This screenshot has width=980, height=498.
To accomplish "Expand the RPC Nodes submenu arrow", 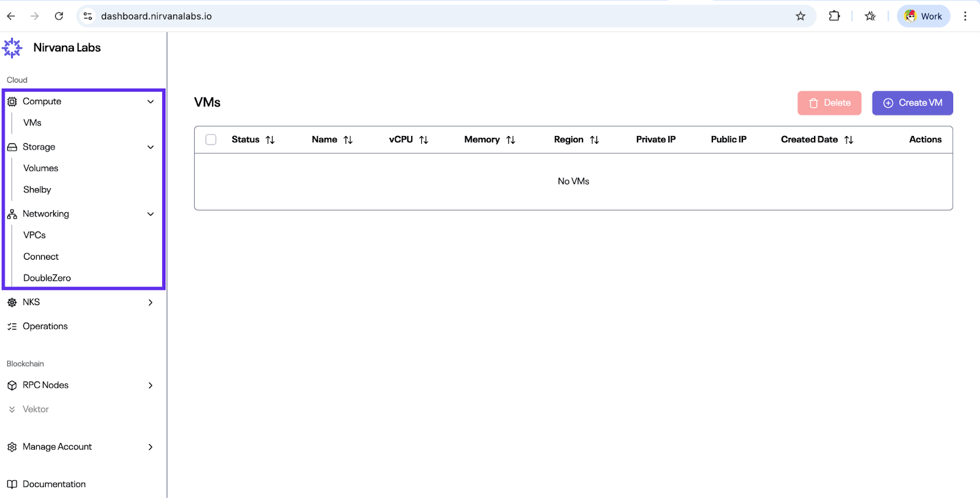I will click(x=151, y=385).
